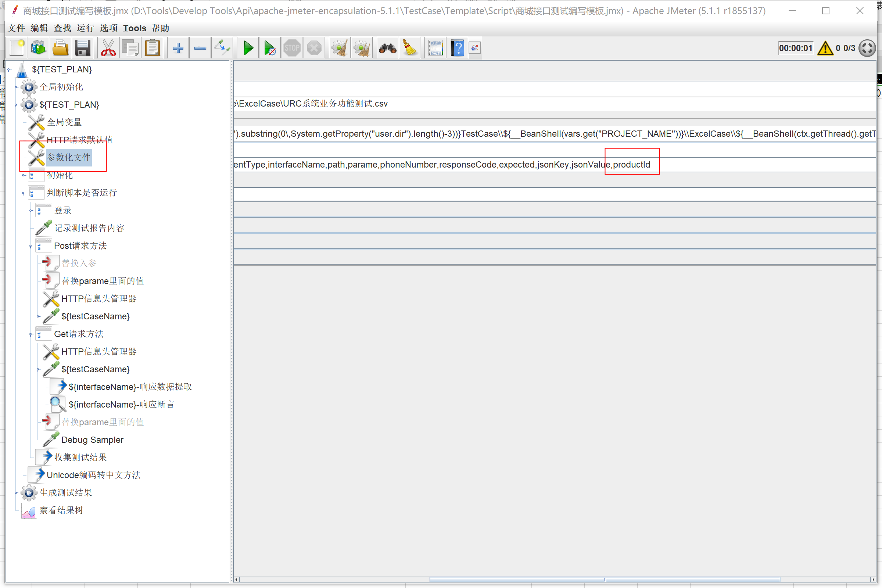Click the variable names field with productId

pyautogui.click(x=554, y=165)
